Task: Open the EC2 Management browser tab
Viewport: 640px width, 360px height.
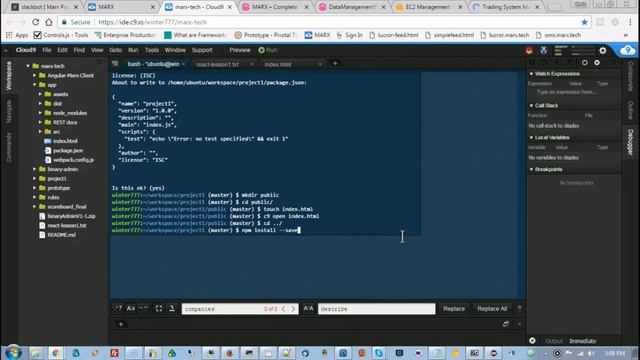Action: pos(428,7)
